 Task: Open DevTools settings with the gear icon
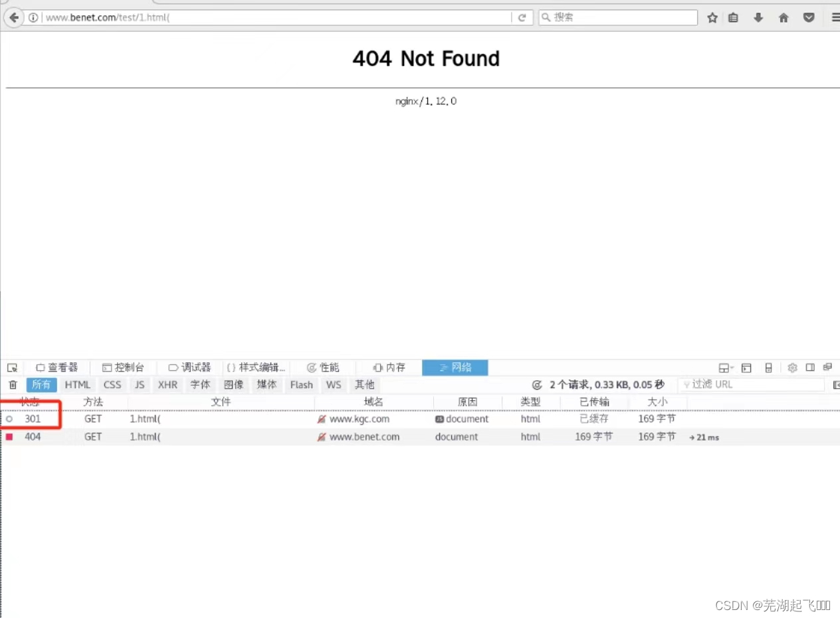pos(792,367)
